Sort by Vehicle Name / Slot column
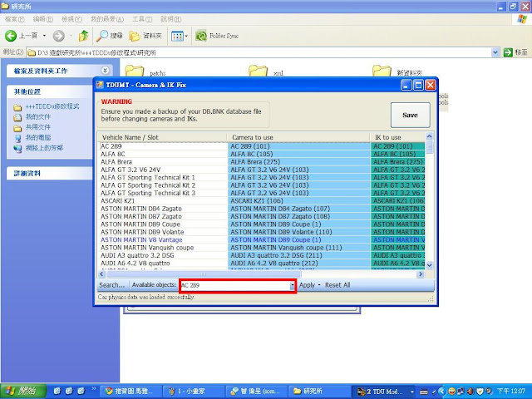This screenshot has width=532, height=399. 163,137
